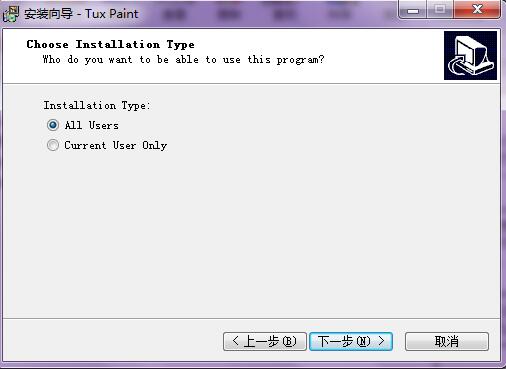Click the 'Installation Type:' label
The image size is (506, 369).
(97, 105)
